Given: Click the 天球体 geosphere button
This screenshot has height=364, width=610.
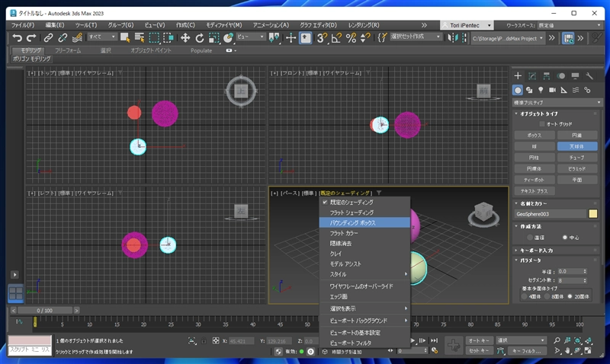Looking at the screenshot, I should 577,146.
